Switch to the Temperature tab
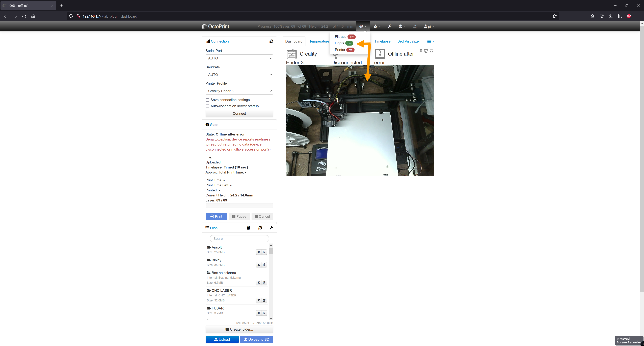The height and width of the screenshot is (346, 644). click(x=319, y=41)
